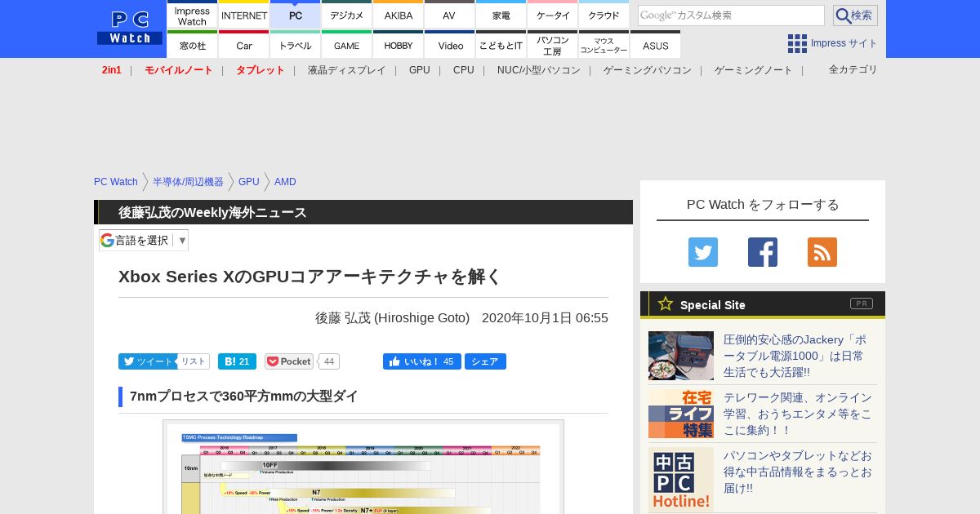Go to ゲーミングノート category
This screenshot has height=514, width=980.
(754, 70)
